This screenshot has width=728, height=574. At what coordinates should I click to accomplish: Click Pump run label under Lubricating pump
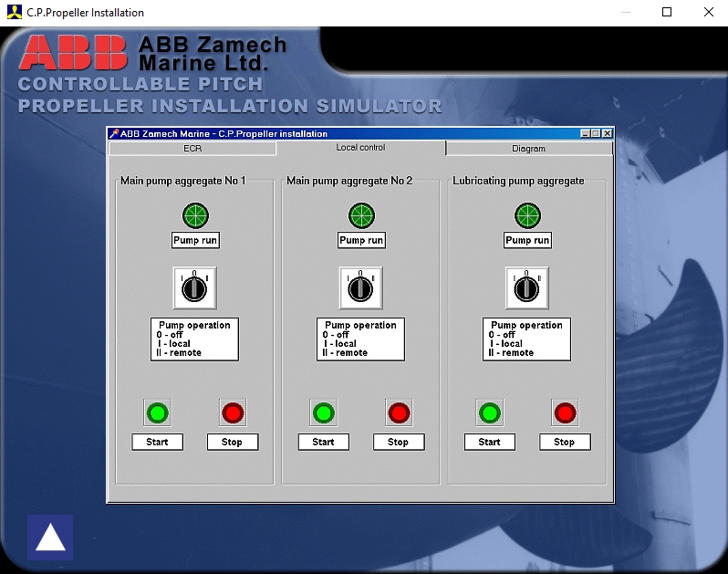[527, 240]
